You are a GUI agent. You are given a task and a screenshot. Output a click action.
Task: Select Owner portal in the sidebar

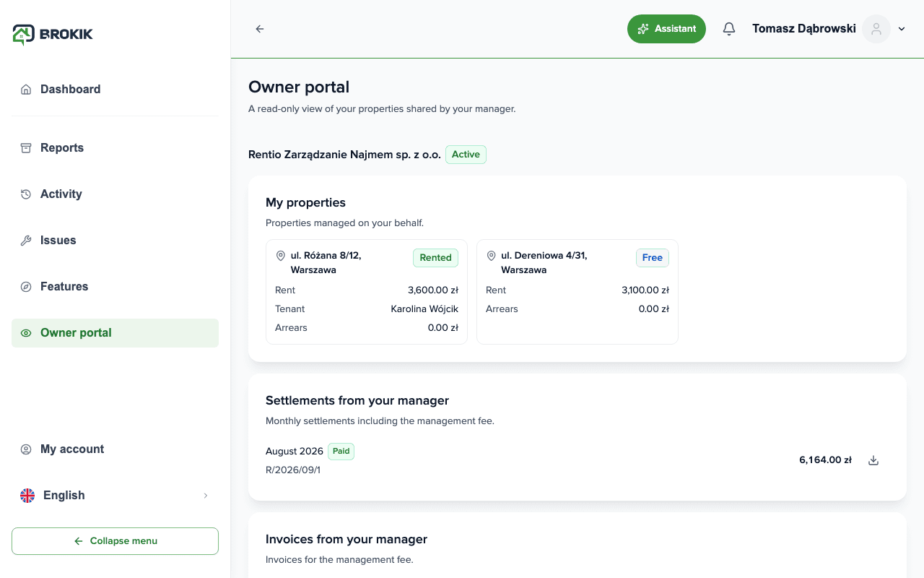click(115, 333)
